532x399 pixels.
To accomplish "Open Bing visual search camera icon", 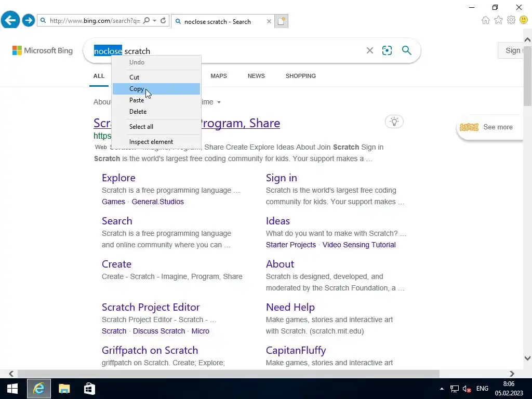I will click(387, 50).
